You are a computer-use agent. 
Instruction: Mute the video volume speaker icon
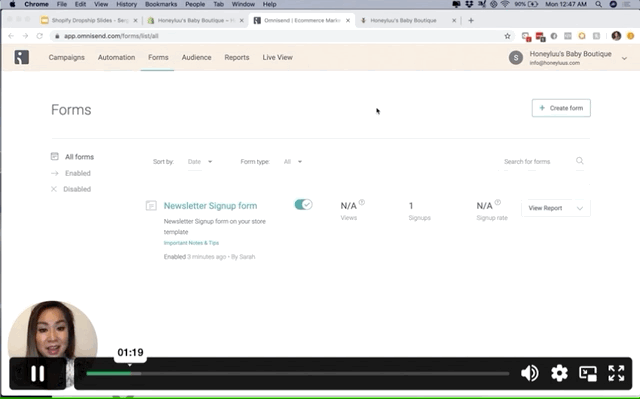[x=529, y=373]
